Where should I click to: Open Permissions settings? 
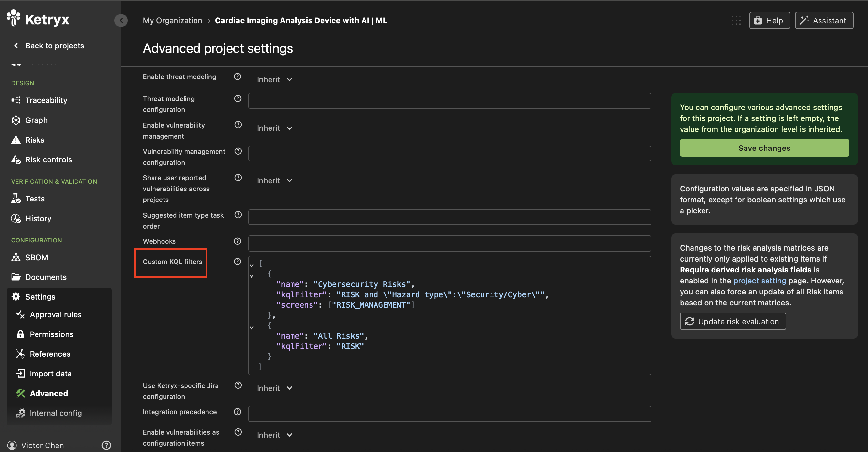click(x=45, y=334)
